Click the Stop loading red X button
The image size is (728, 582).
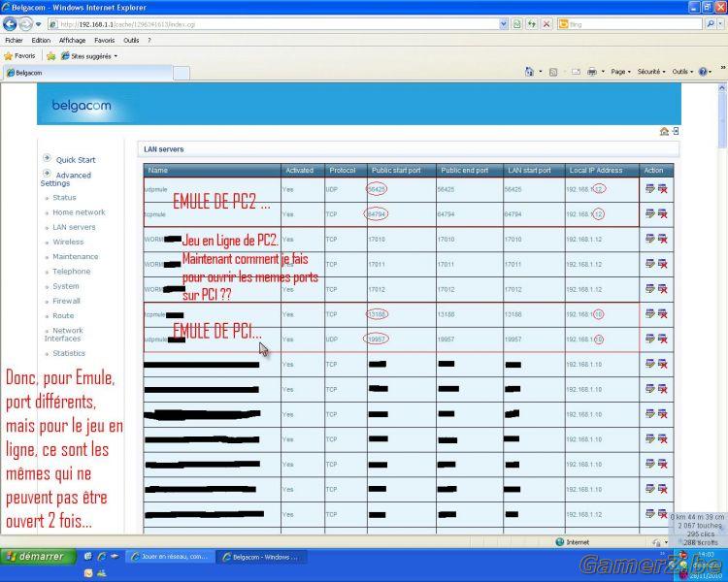pos(546,24)
